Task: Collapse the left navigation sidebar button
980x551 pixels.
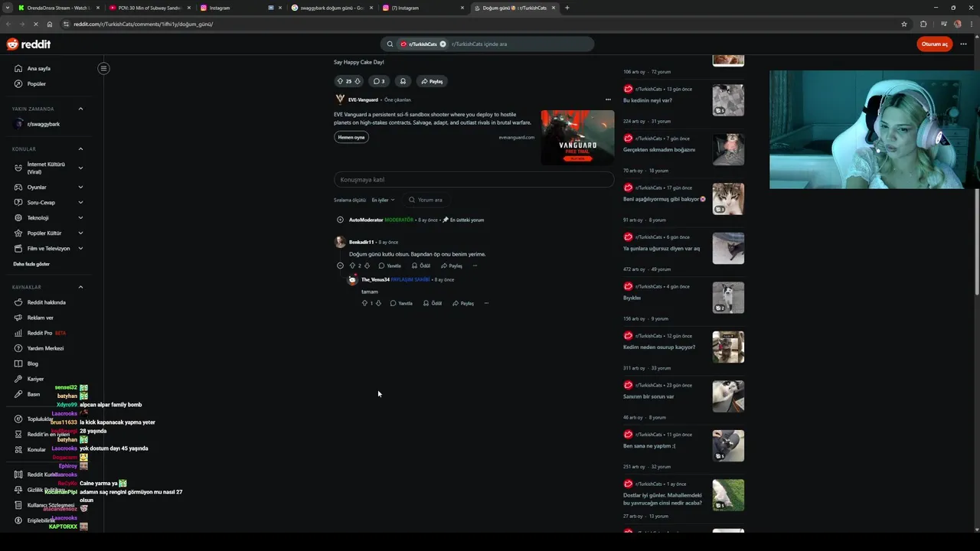Action: point(103,68)
